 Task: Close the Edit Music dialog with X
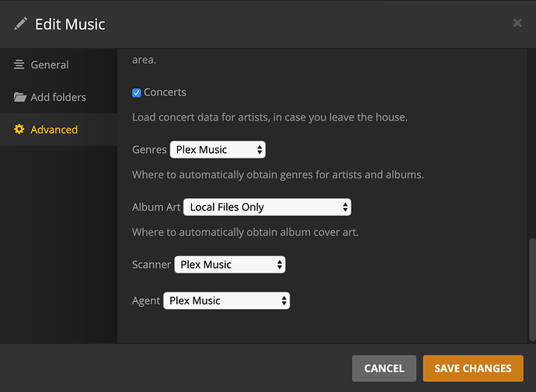(x=517, y=23)
